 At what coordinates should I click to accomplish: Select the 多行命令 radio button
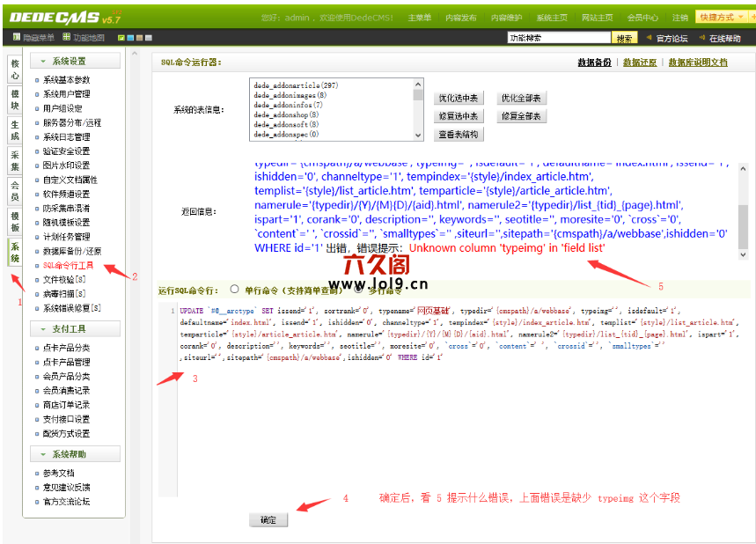tap(359, 290)
